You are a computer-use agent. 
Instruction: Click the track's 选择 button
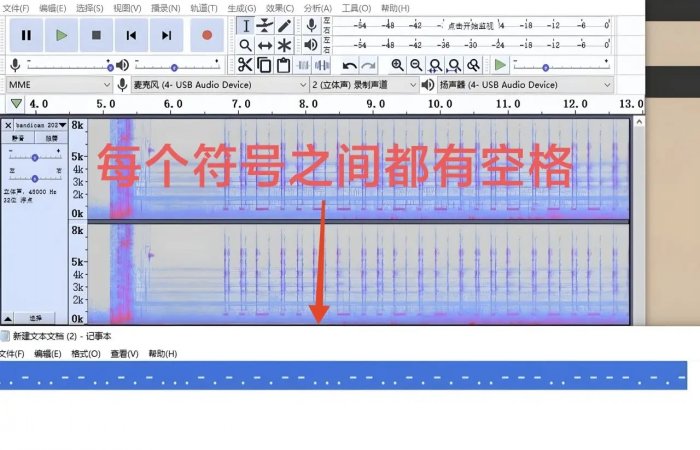pyautogui.click(x=35, y=317)
